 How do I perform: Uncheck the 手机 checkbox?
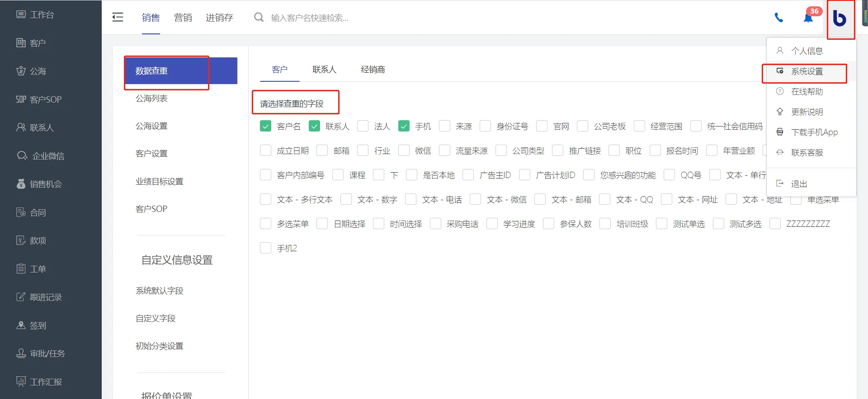point(404,126)
